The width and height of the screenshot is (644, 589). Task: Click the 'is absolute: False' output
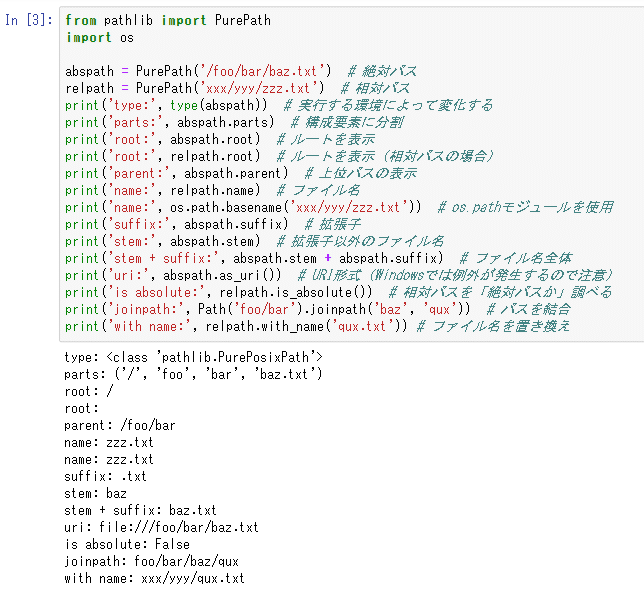pos(126,544)
